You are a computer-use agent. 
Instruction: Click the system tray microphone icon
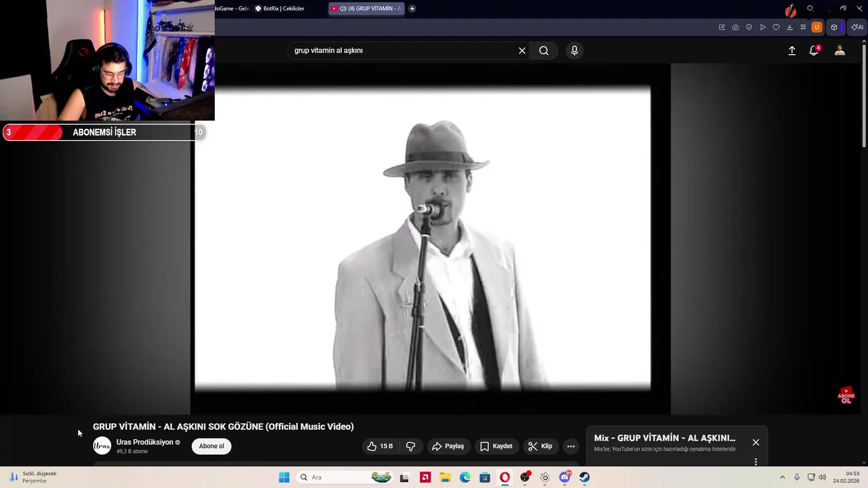(797, 477)
